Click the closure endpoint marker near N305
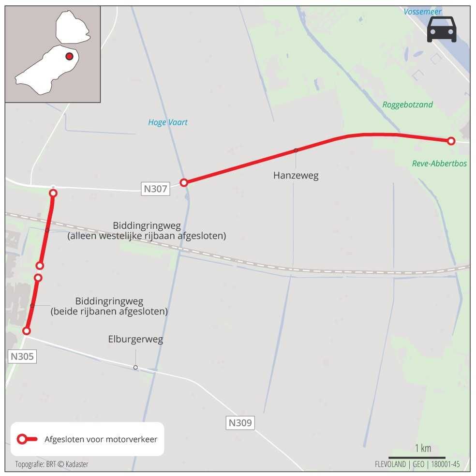Image resolution: width=476 pixels, height=476 pixels. [27, 330]
